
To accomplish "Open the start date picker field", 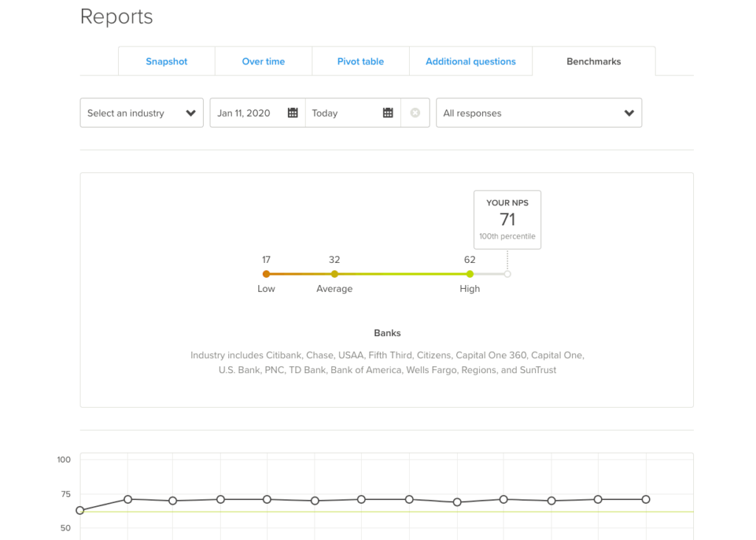I will click(251, 112).
